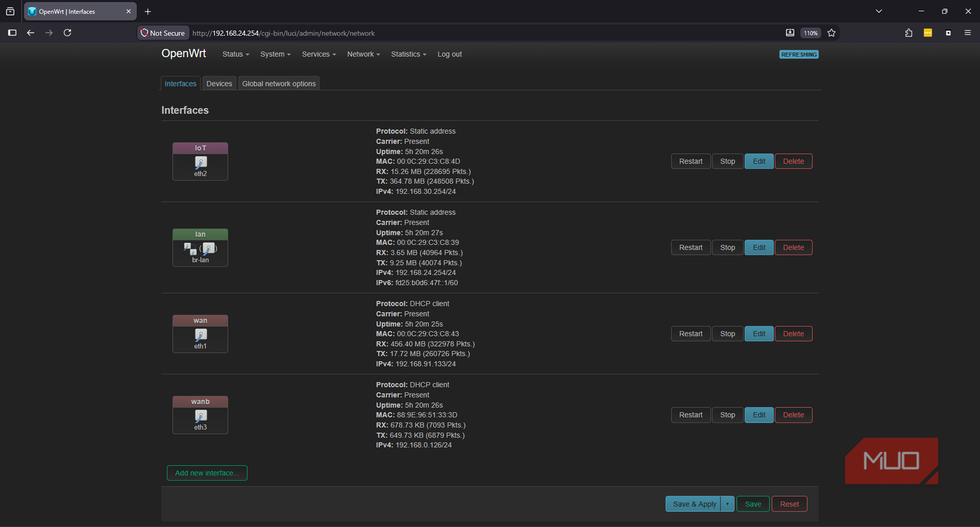Expand the Status menu
The image size is (980, 527).
236,54
